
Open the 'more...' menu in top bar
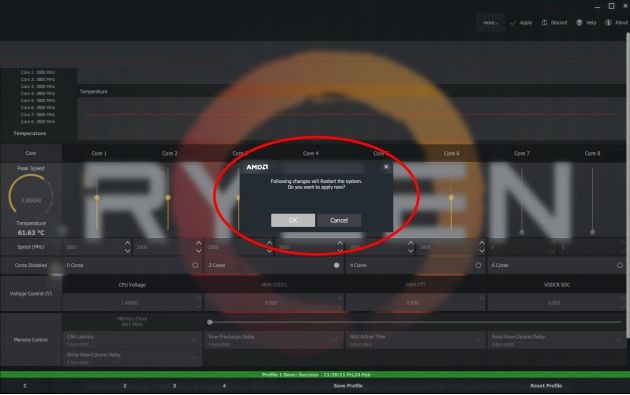coord(491,23)
